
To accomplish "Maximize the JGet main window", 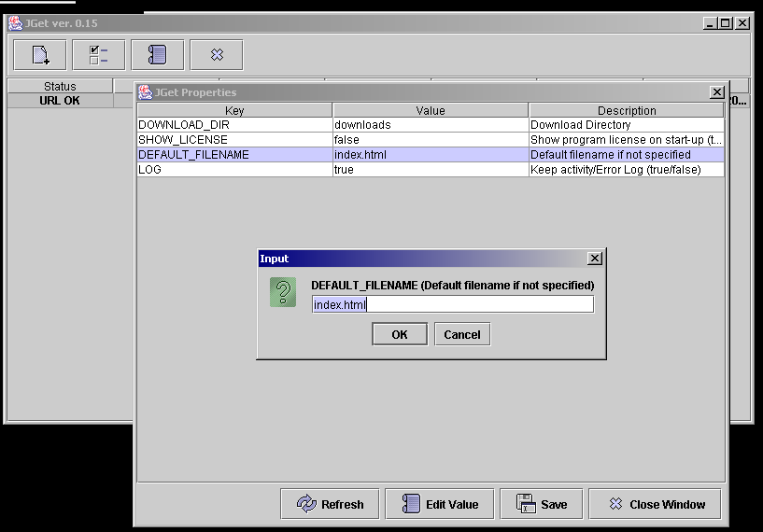I will 726,22.
